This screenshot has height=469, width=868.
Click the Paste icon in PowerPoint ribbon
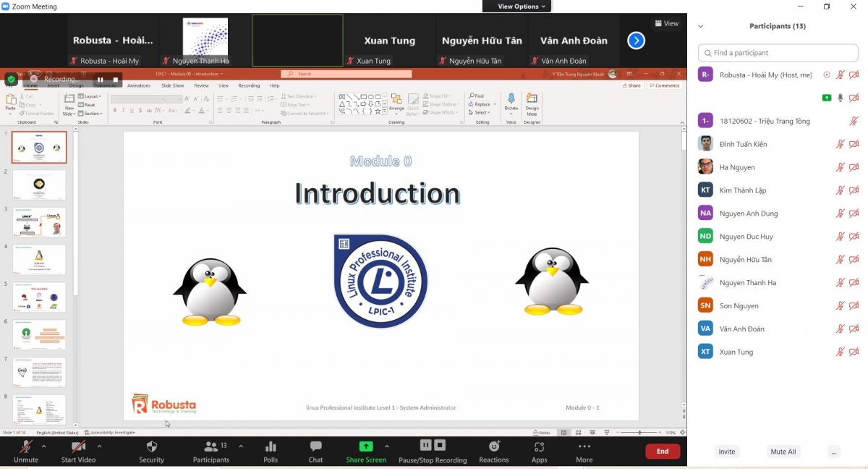(10, 100)
